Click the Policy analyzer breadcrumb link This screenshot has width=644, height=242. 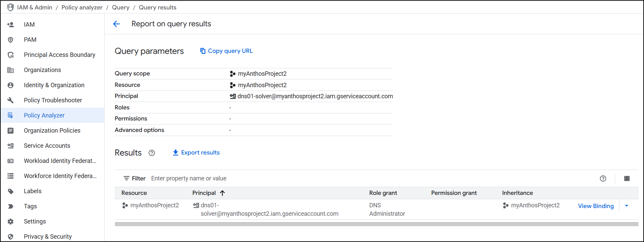(x=82, y=7)
